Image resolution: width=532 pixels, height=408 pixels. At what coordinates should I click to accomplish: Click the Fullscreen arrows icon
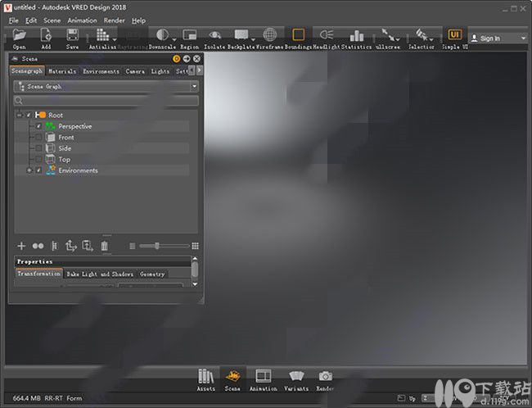point(387,34)
